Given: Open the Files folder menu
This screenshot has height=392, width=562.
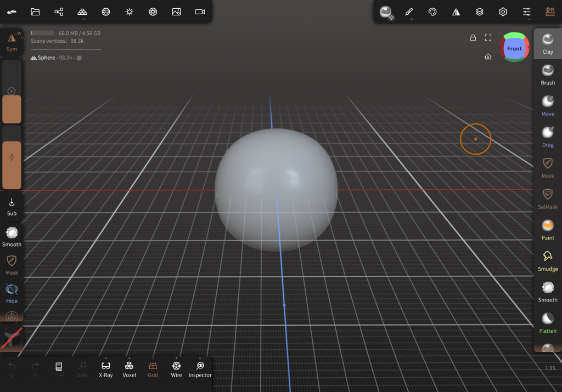Looking at the screenshot, I should [x=35, y=12].
